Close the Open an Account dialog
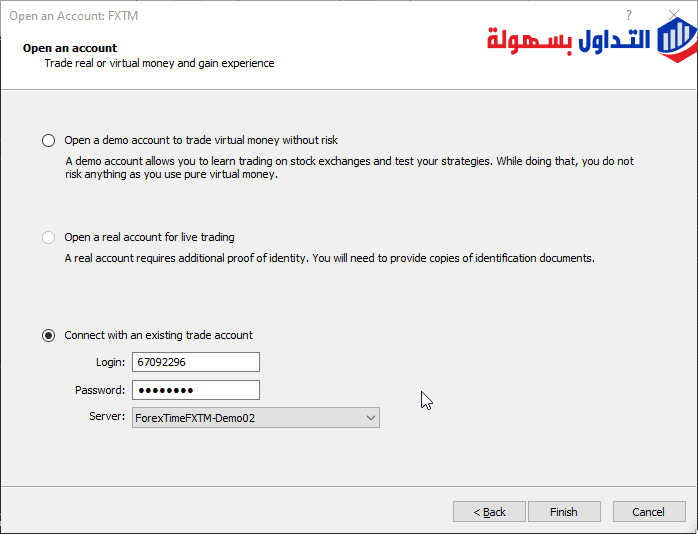 [x=674, y=15]
